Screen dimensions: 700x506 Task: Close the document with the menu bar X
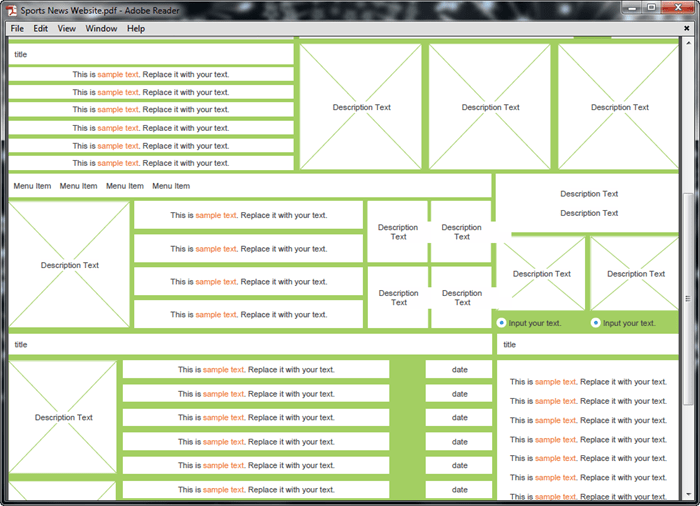click(x=687, y=29)
